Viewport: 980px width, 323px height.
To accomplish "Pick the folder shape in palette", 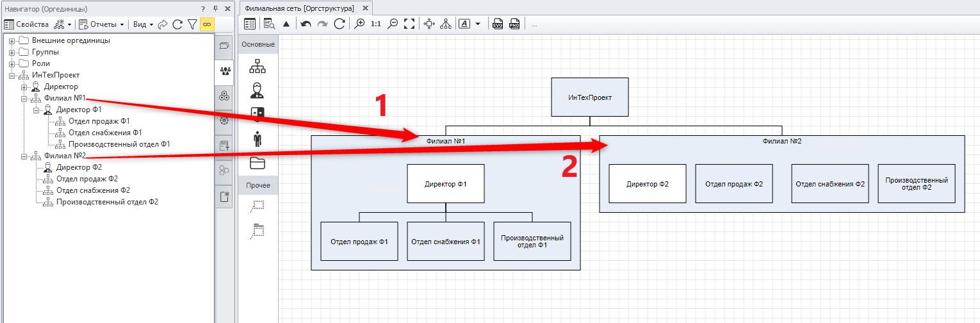I will click(257, 163).
